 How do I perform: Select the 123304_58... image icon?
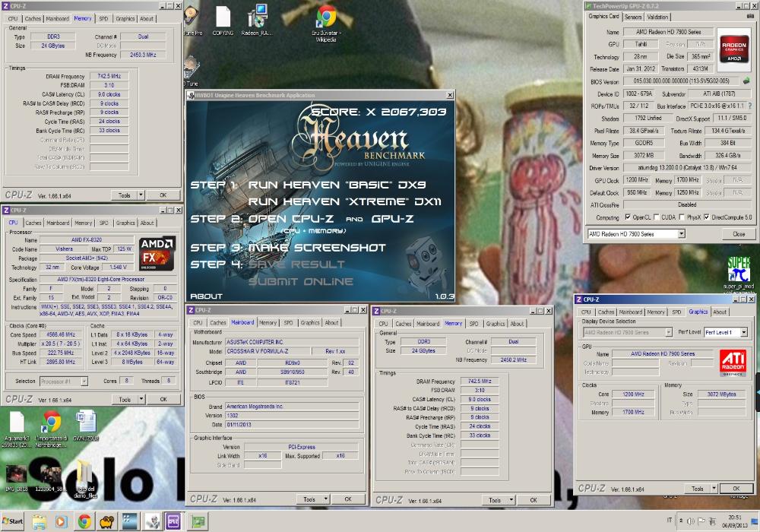50,479
